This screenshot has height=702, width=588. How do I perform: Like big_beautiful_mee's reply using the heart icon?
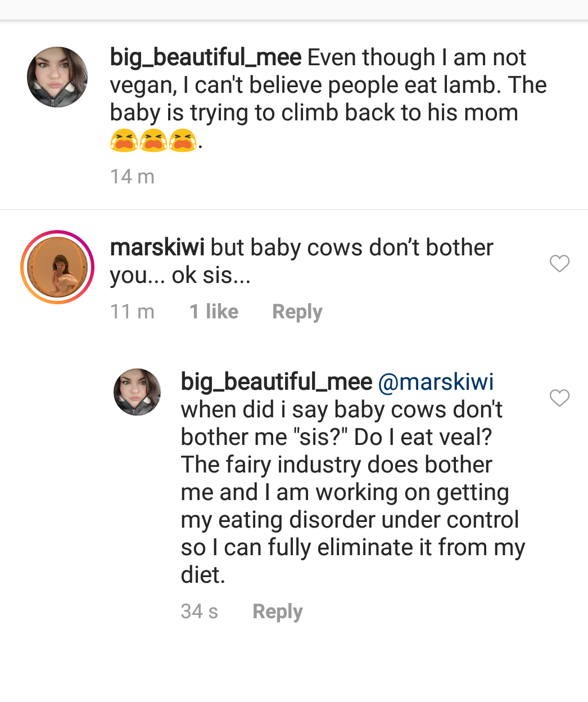coord(559,398)
